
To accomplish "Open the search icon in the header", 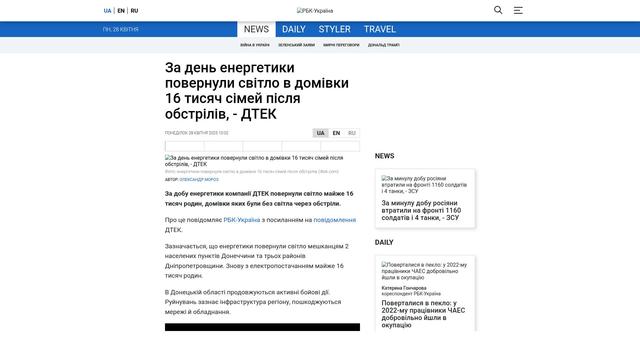I will (x=498, y=10).
